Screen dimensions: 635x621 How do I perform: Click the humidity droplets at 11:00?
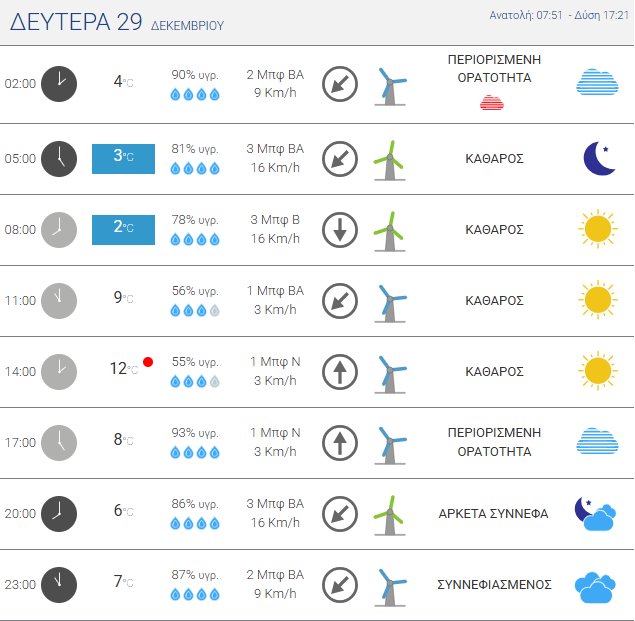click(194, 310)
